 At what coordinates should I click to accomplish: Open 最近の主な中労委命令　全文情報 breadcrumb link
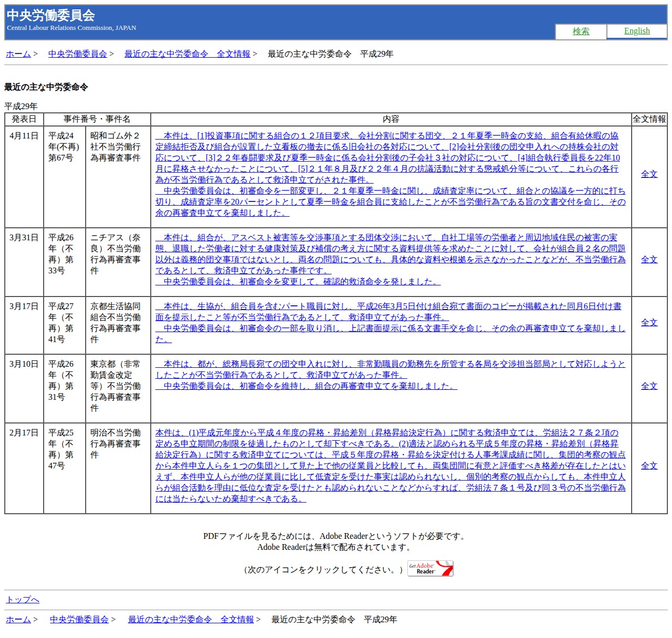[x=187, y=54]
